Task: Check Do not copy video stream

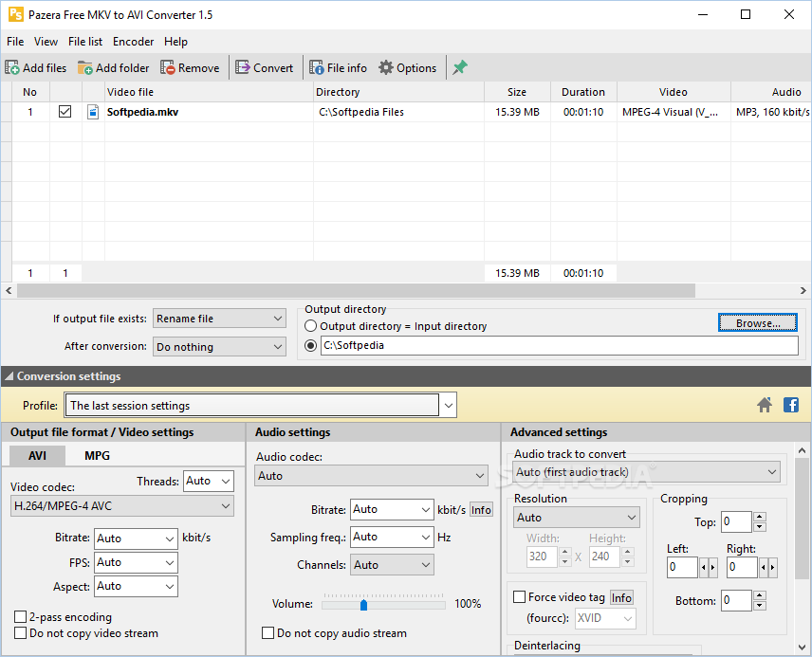Action: pos(20,632)
